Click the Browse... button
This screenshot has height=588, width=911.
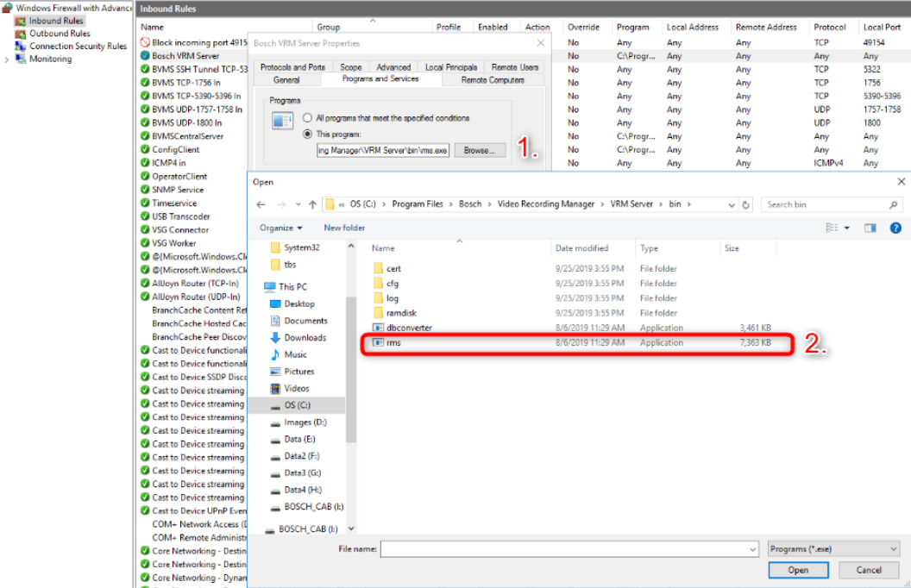[x=480, y=150]
